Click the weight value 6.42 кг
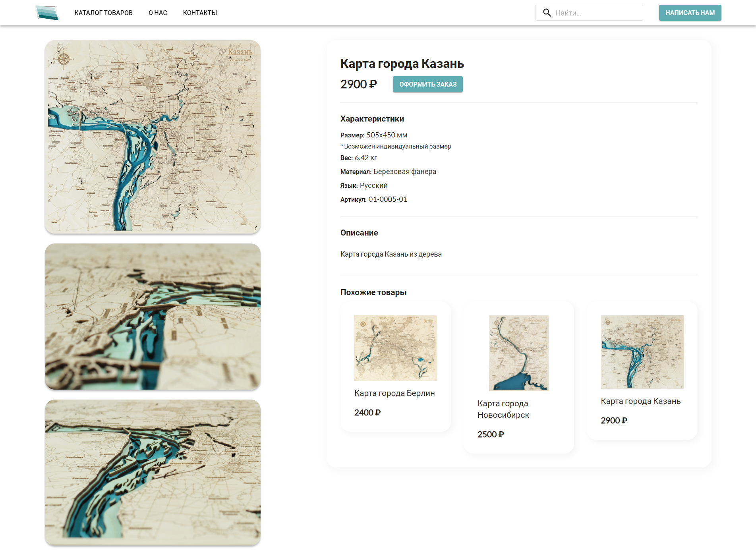The height and width of the screenshot is (560, 756). tap(366, 158)
